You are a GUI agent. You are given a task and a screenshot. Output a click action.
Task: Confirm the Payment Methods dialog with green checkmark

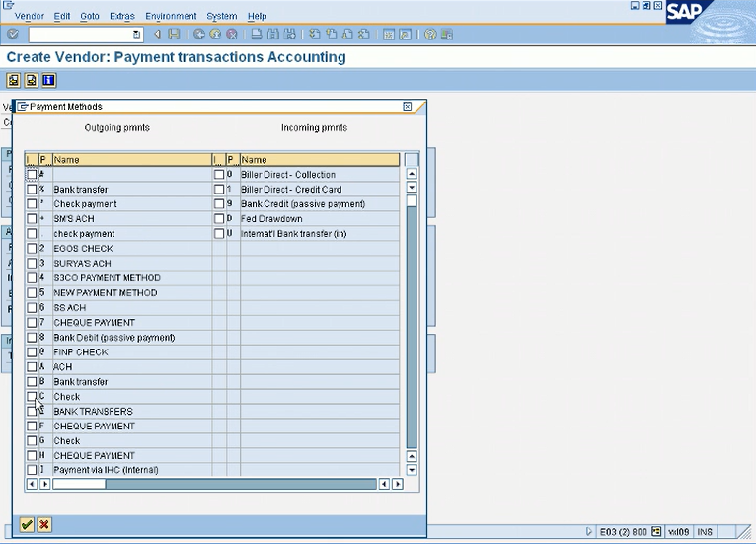tap(27, 524)
